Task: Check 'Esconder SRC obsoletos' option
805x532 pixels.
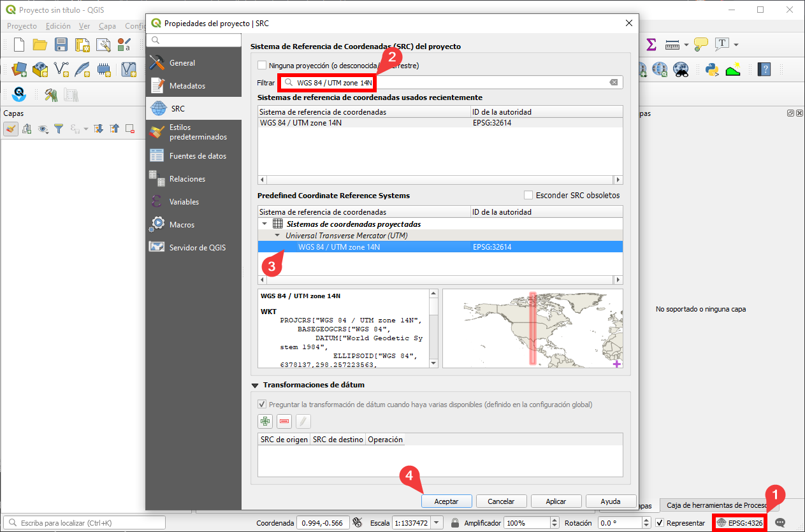Action: coord(528,195)
